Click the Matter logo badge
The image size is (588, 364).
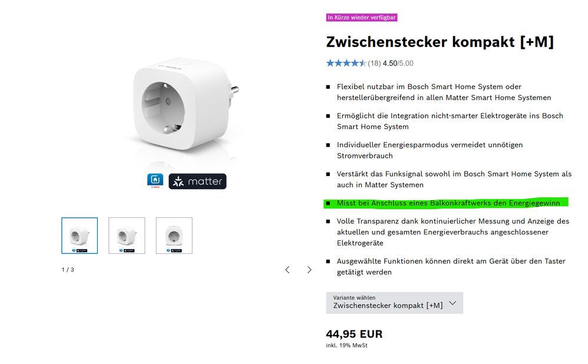point(197,181)
